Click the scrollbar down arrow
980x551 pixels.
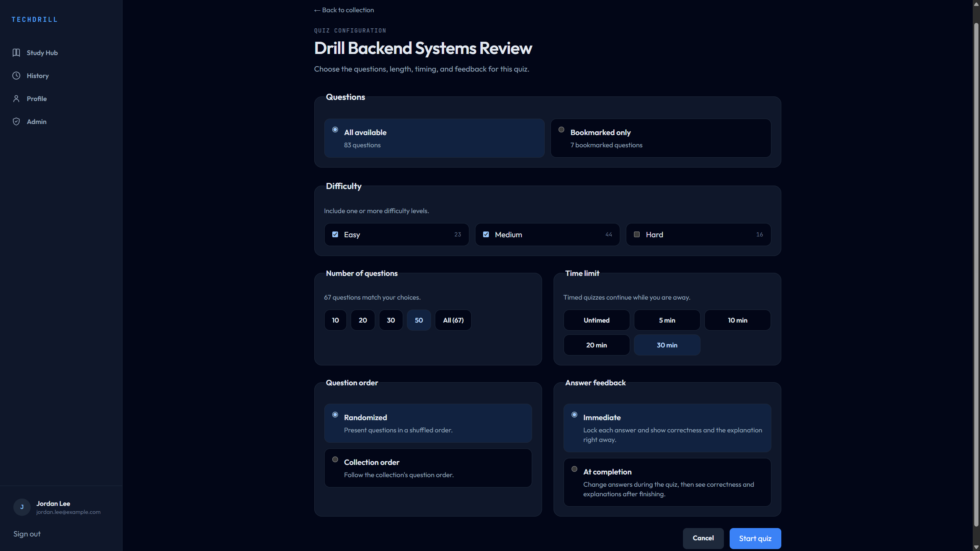[976, 547]
